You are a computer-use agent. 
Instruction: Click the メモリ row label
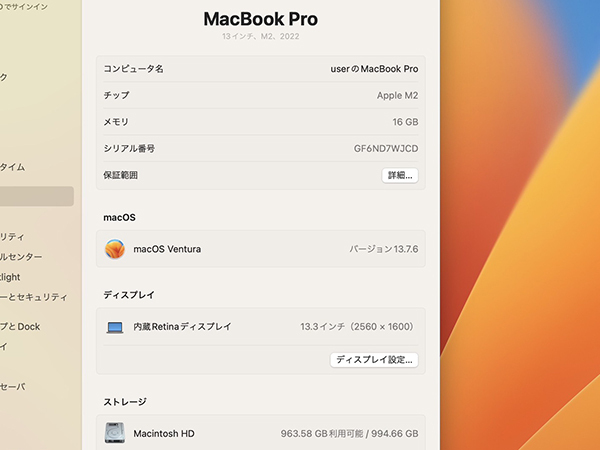(116, 122)
